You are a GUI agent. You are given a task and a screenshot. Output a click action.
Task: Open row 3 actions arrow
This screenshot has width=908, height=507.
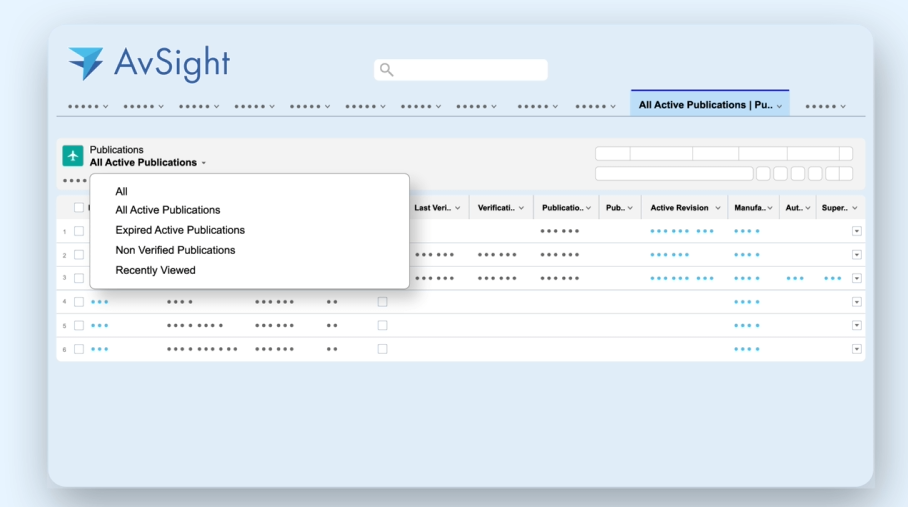[856, 278]
